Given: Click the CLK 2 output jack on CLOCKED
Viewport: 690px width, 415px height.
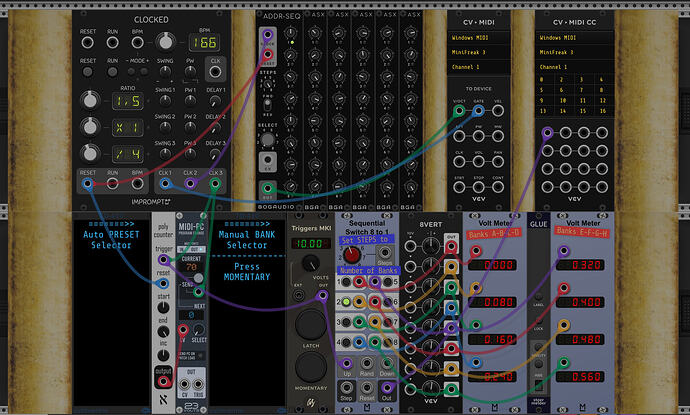Looking at the screenshot, I should 190,184.
